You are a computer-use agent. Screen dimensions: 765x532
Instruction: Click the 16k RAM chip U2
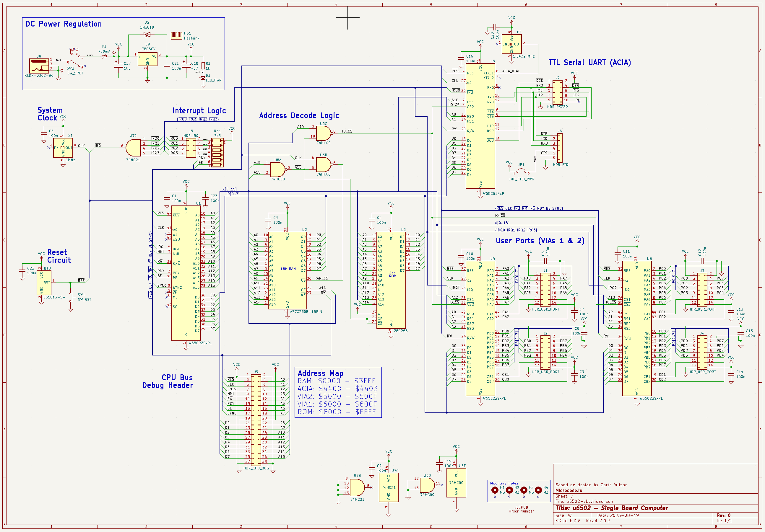point(287,270)
